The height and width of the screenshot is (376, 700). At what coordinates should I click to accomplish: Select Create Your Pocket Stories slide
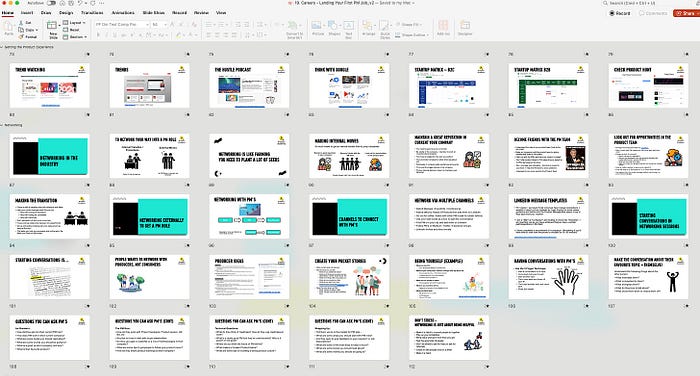pos(349,277)
